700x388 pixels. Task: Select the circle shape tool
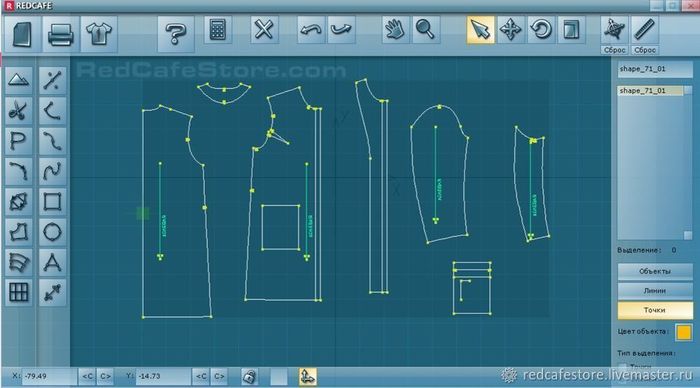52,232
